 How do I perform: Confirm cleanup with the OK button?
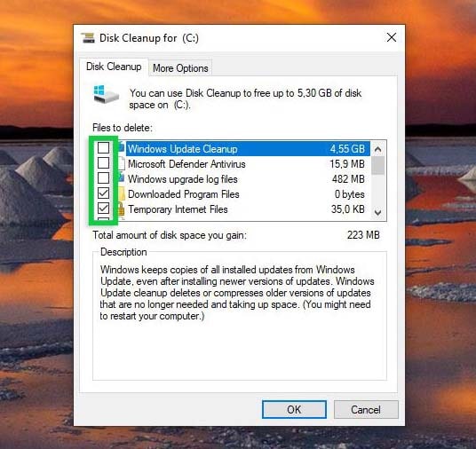pos(294,410)
